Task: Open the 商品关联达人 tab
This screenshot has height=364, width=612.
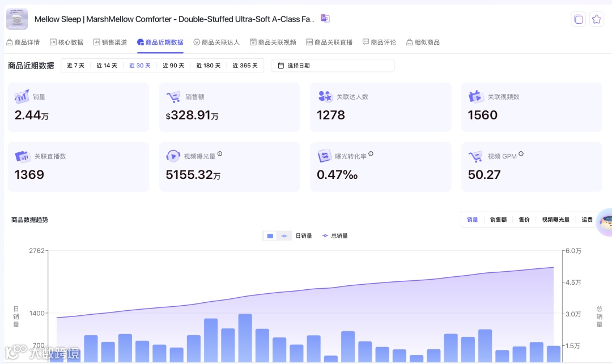Action: click(216, 42)
